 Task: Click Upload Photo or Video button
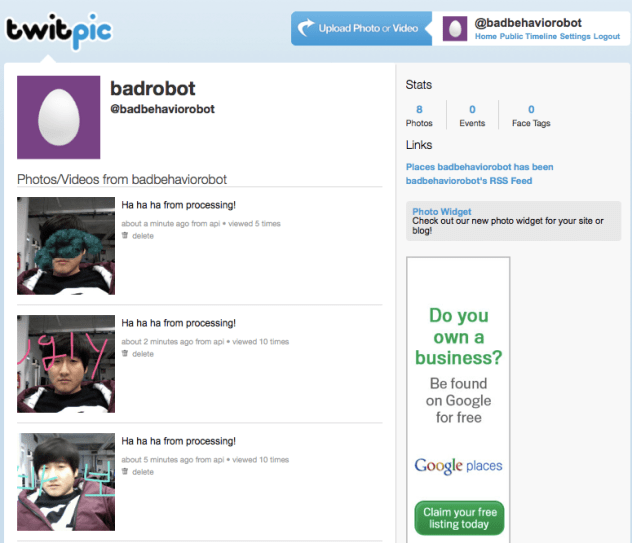362,28
